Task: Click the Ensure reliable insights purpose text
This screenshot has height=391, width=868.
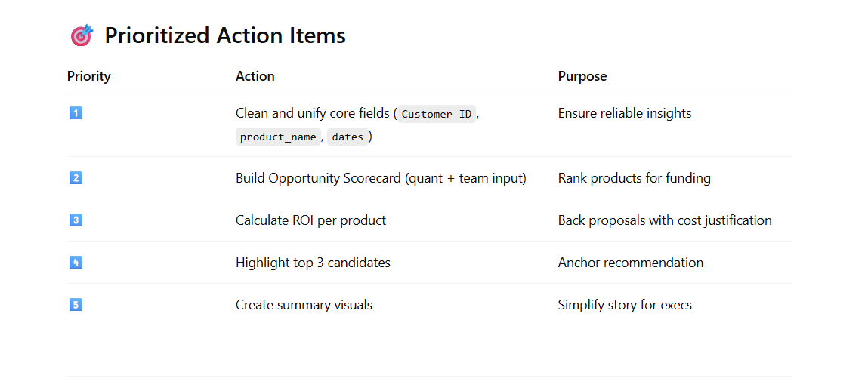Action: [x=625, y=113]
